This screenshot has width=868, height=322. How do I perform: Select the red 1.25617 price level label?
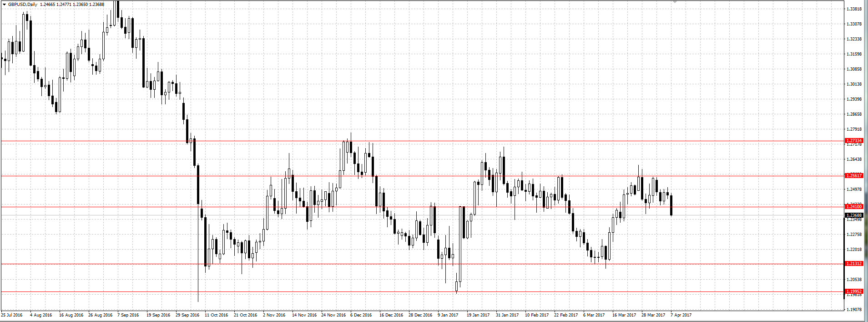point(854,175)
